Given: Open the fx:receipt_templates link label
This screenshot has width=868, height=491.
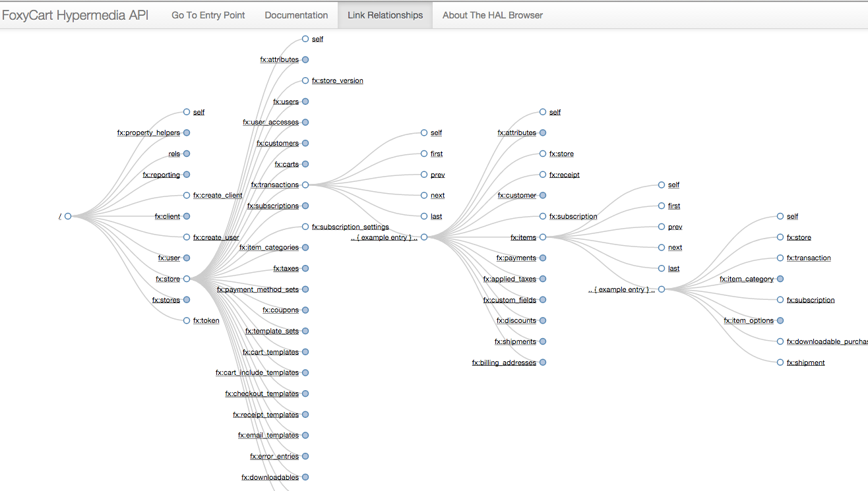Looking at the screenshot, I should (266, 415).
